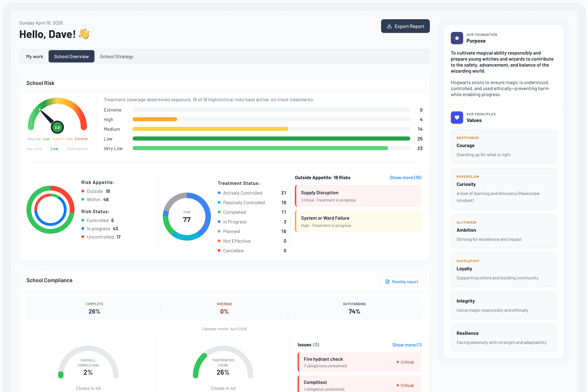
Task: Click the School Compliance heading
Action: pyautogui.click(x=49, y=280)
